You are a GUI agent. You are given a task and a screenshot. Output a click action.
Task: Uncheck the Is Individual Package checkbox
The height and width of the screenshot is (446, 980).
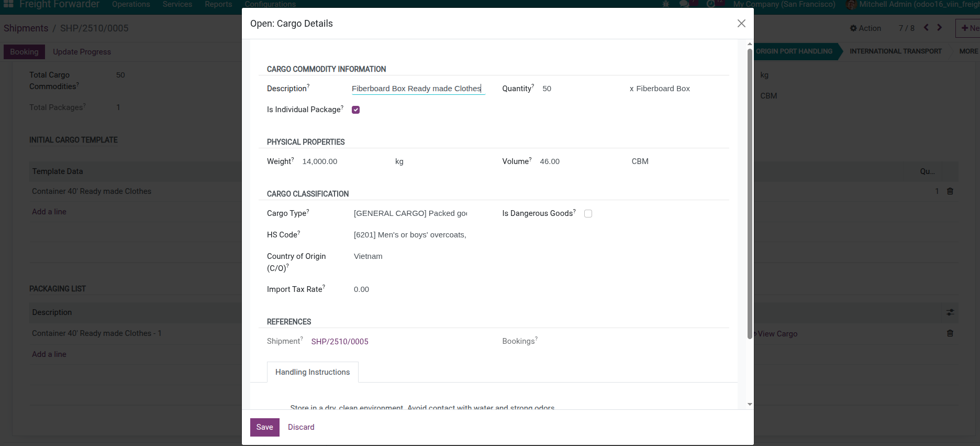tap(356, 110)
